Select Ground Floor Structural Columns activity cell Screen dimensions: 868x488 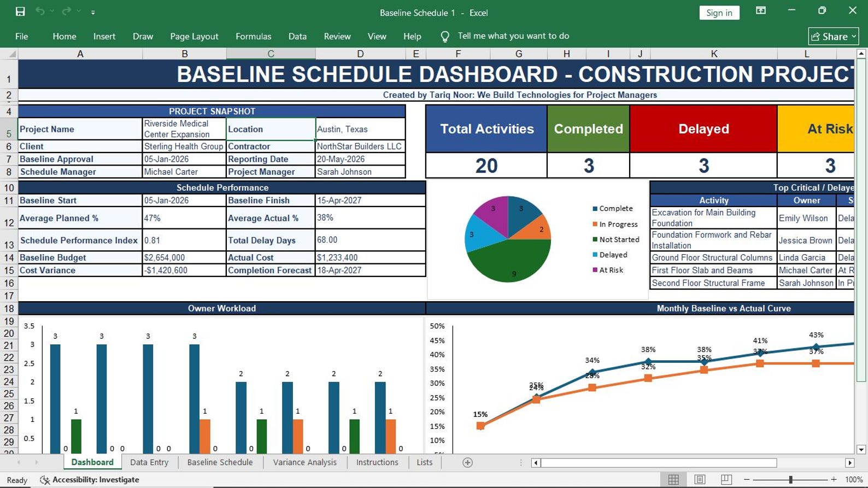point(713,257)
